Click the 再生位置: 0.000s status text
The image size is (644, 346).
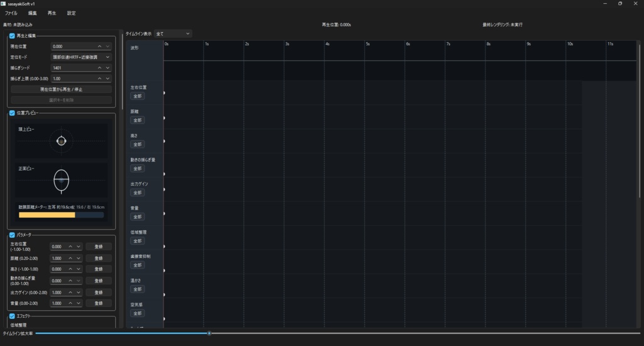pos(336,25)
